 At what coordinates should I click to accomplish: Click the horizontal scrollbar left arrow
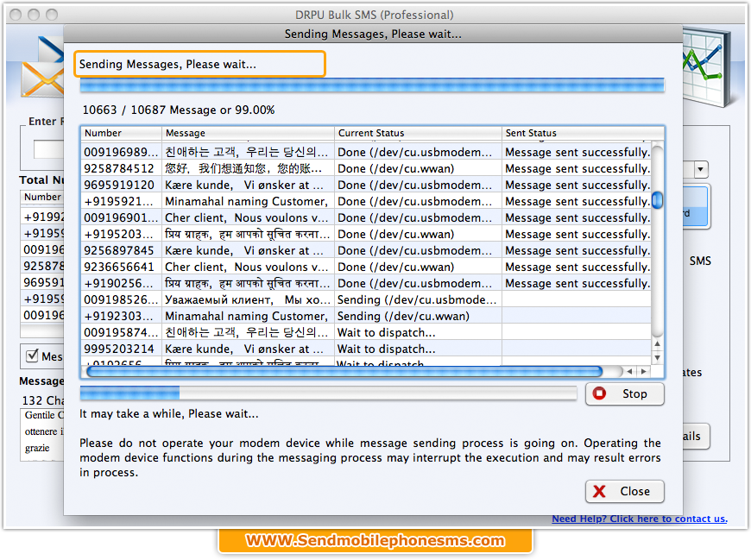630,371
